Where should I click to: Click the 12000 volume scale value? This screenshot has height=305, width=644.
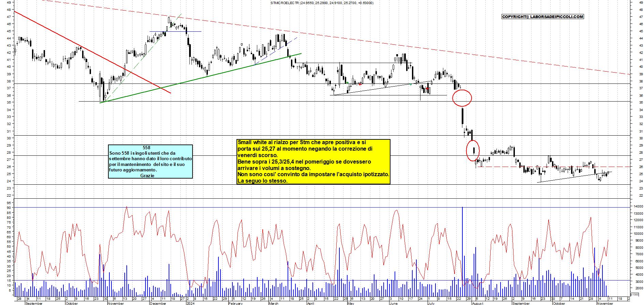(x=638, y=220)
